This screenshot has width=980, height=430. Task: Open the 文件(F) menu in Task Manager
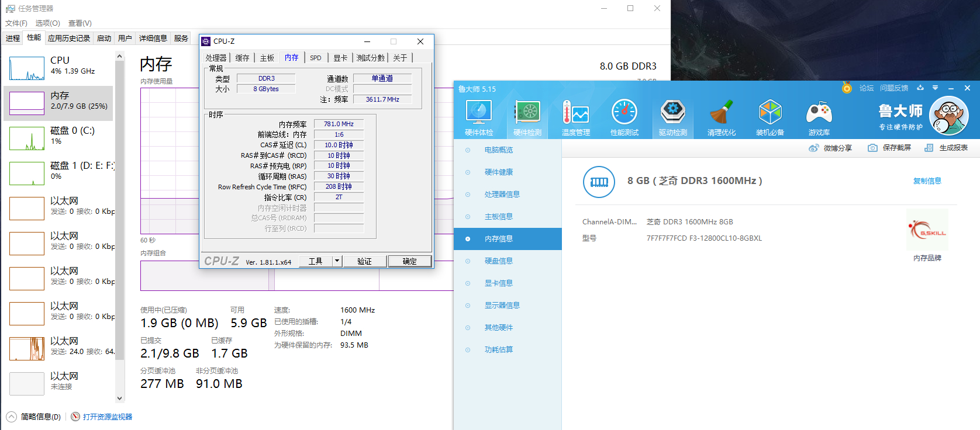click(16, 23)
